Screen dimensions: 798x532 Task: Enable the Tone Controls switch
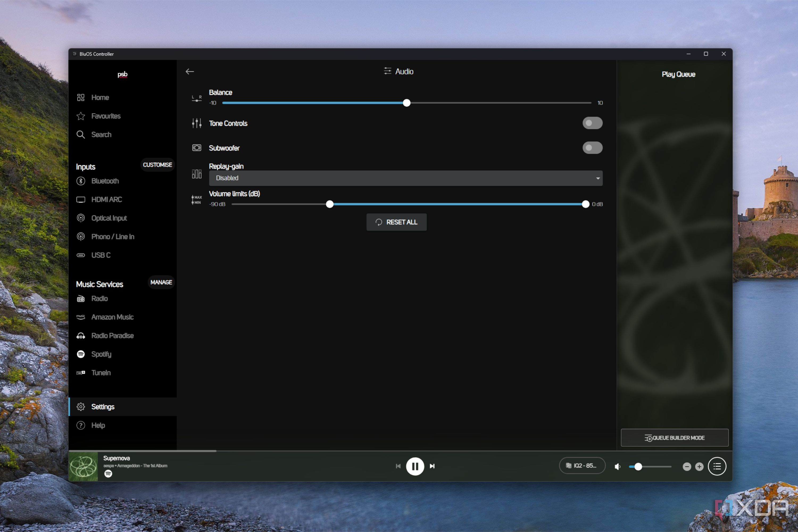click(x=592, y=123)
